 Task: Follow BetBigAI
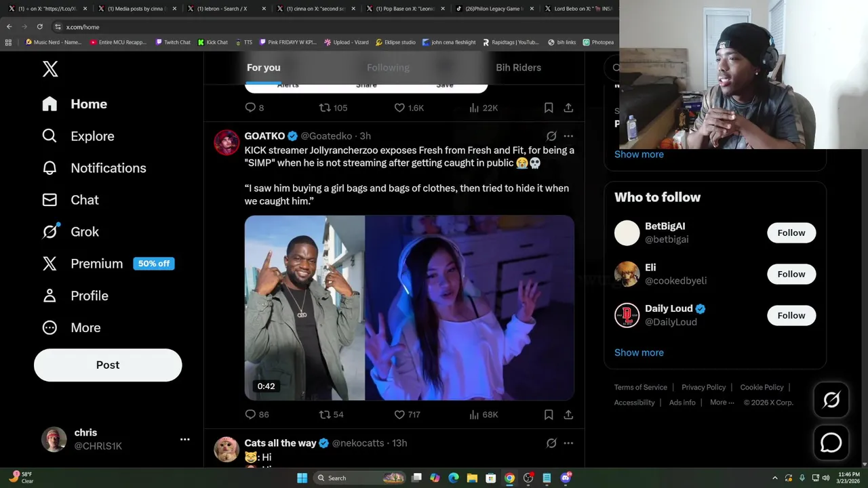791,232
